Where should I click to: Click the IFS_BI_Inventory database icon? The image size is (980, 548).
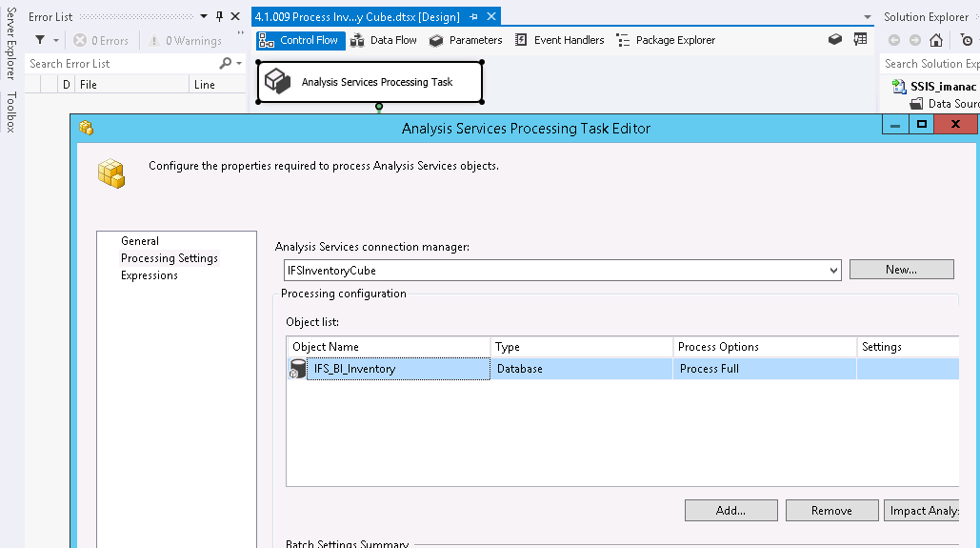[298, 369]
